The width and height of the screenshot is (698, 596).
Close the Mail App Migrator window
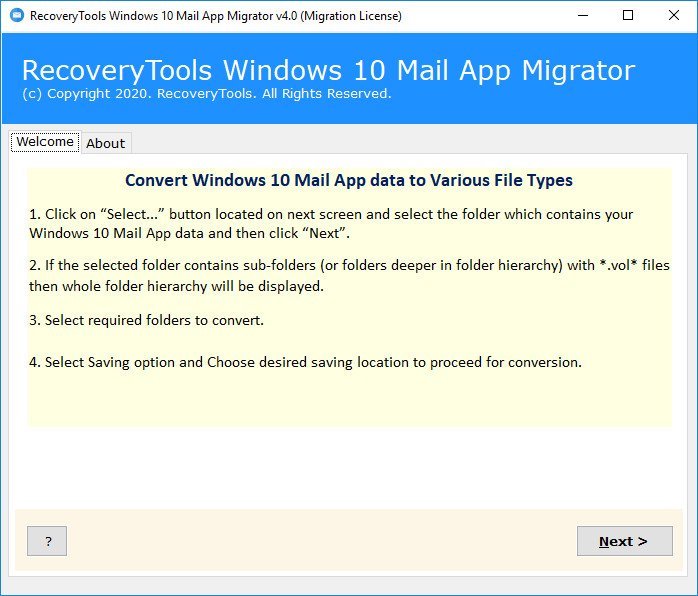coord(674,16)
